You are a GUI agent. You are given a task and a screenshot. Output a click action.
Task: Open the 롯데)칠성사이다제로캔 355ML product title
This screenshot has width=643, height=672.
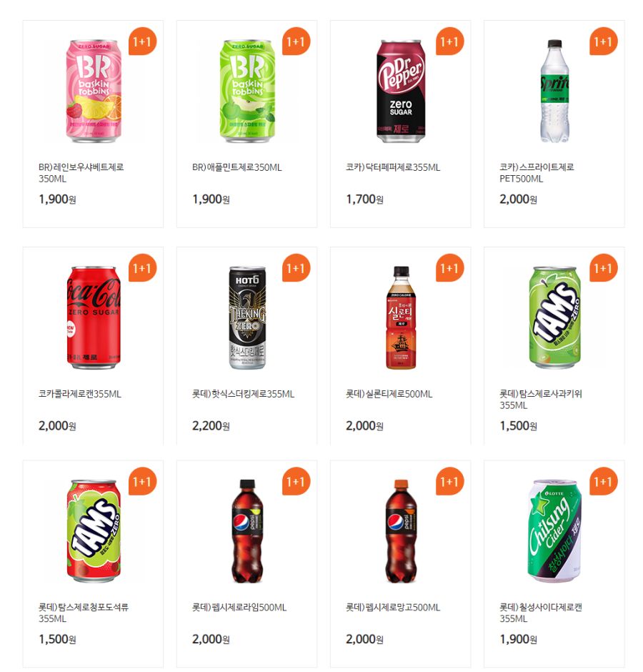point(541,613)
